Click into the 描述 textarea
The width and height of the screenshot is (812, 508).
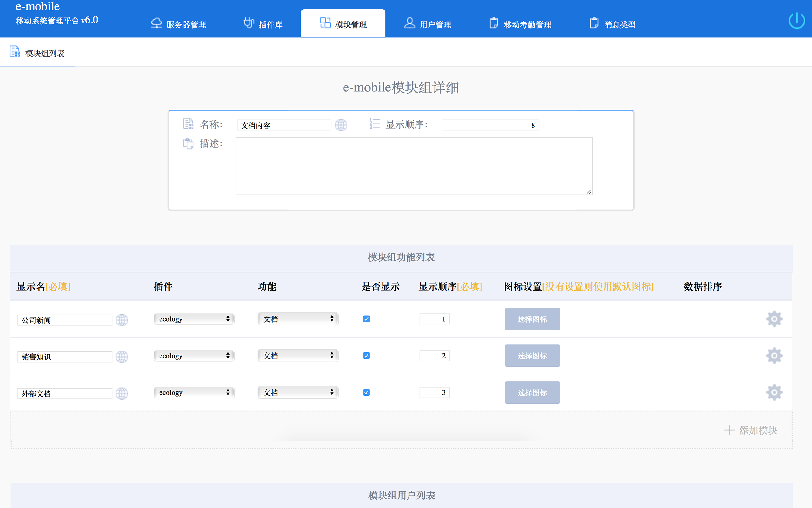414,166
